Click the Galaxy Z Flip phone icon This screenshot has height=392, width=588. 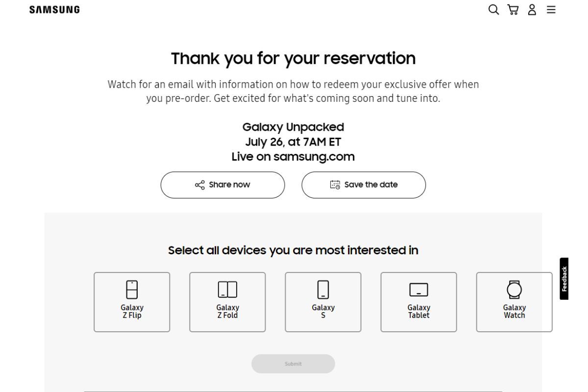(131, 289)
